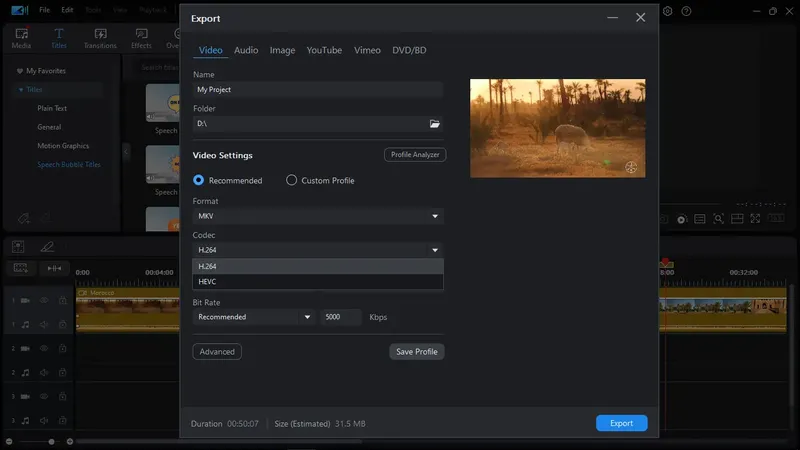The height and width of the screenshot is (450, 800).
Task: Click the split layout icon under the player
Action: (737, 219)
